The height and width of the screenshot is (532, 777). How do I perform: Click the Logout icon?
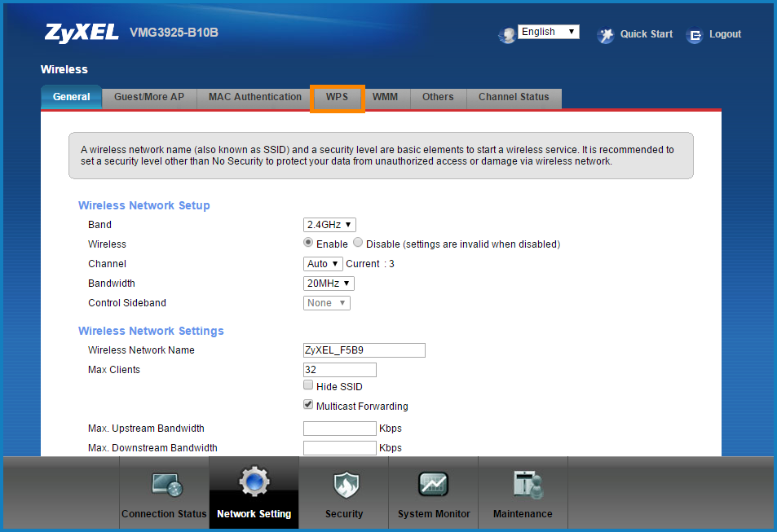695,35
